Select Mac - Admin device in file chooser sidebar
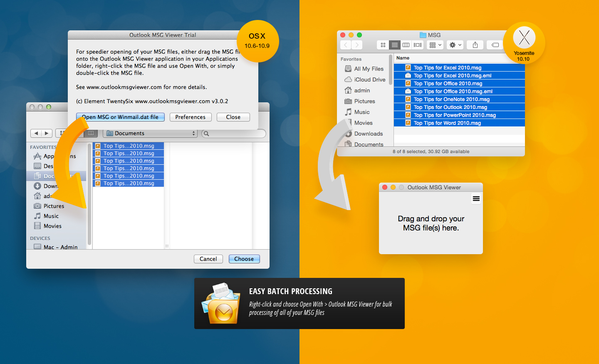599x364 pixels. click(x=56, y=247)
